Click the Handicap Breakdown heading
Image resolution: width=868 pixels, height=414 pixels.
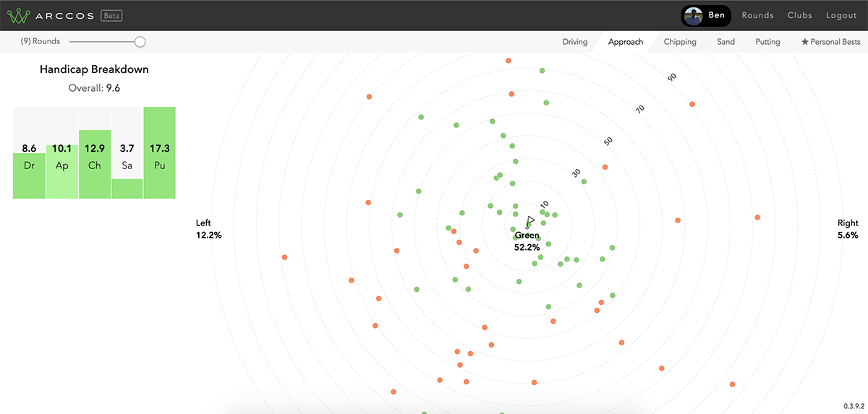coord(94,70)
